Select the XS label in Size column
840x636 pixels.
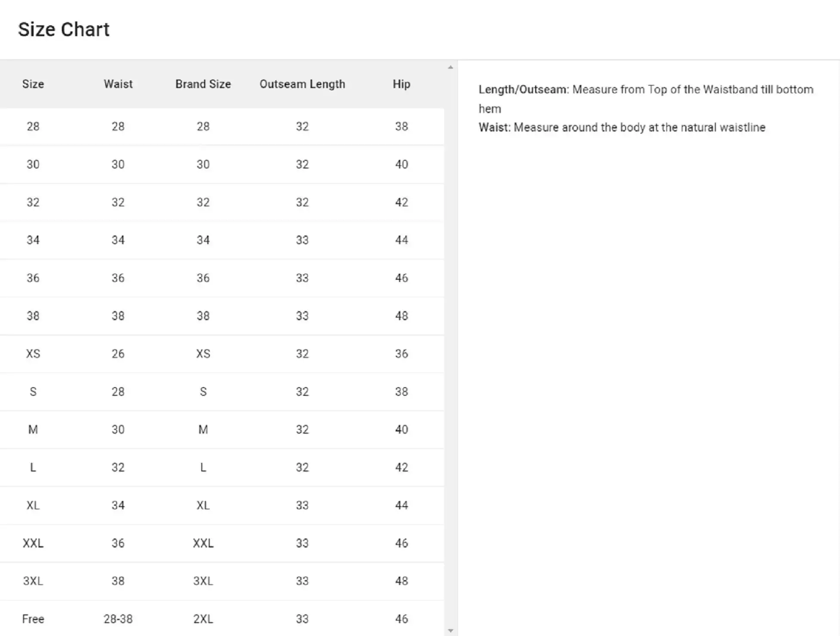pos(33,354)
